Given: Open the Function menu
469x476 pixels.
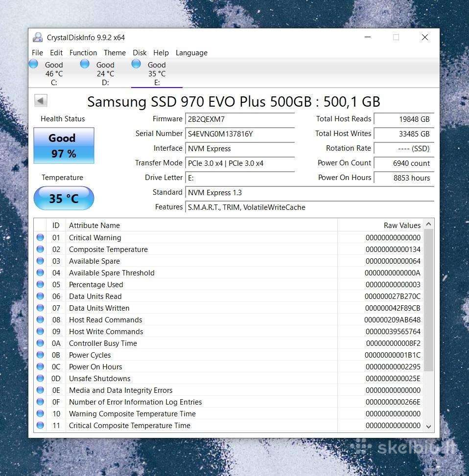Looking at the screenshot, I should [83, 53].
